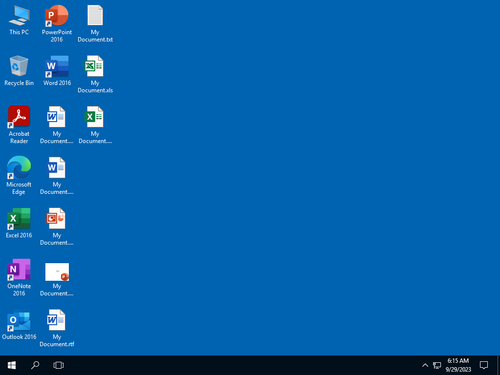Select the OneNote 2016 shortcut
500x375 pixels.
coord(19,277)
